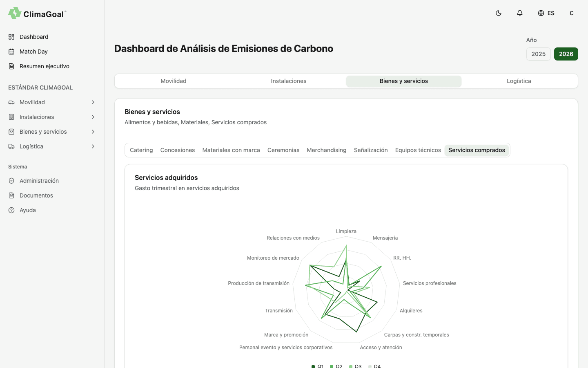
Task: Click the Movilidad car icon in sidebar
Action: pyautogui.click(x=11, y=102)
